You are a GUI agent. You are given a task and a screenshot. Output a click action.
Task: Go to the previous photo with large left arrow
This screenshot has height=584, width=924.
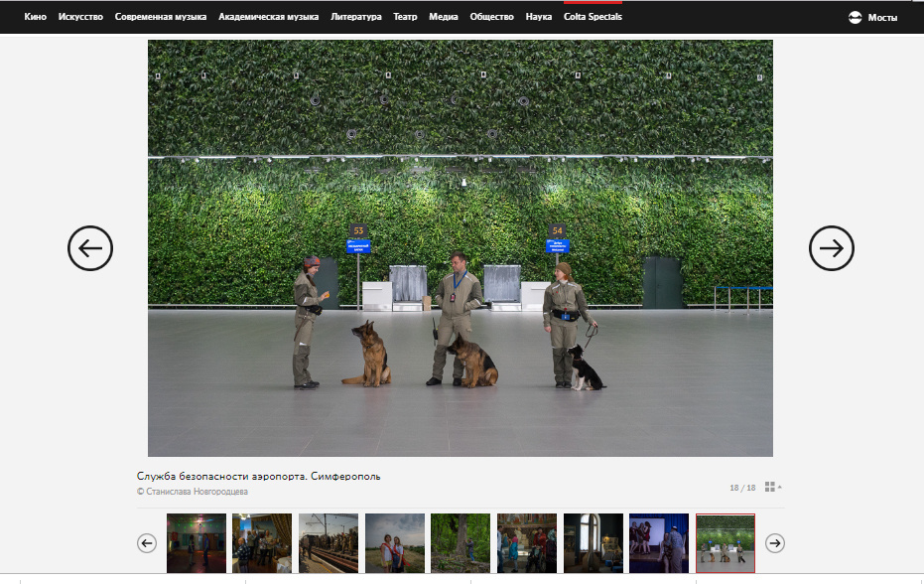tap(90, 248)
